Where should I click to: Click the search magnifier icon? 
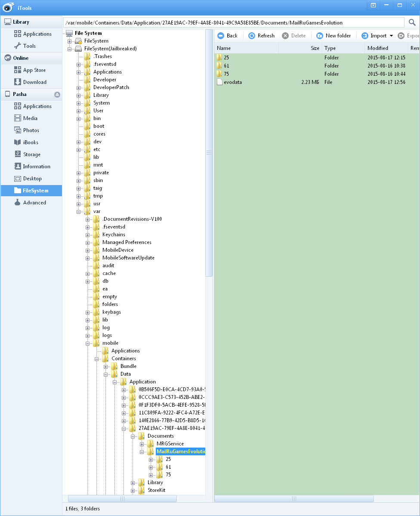tap(412, 22)
